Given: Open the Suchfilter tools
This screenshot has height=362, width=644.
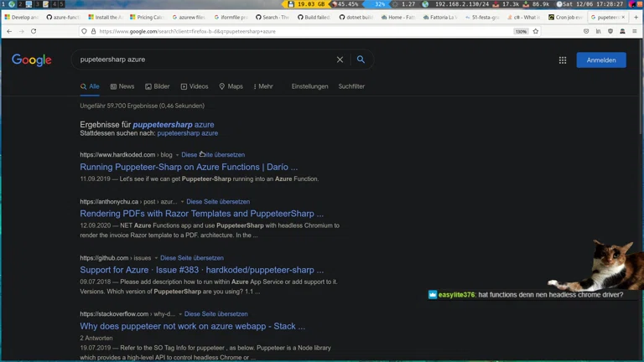Looking at the screenshot, I should coord(351,86).
